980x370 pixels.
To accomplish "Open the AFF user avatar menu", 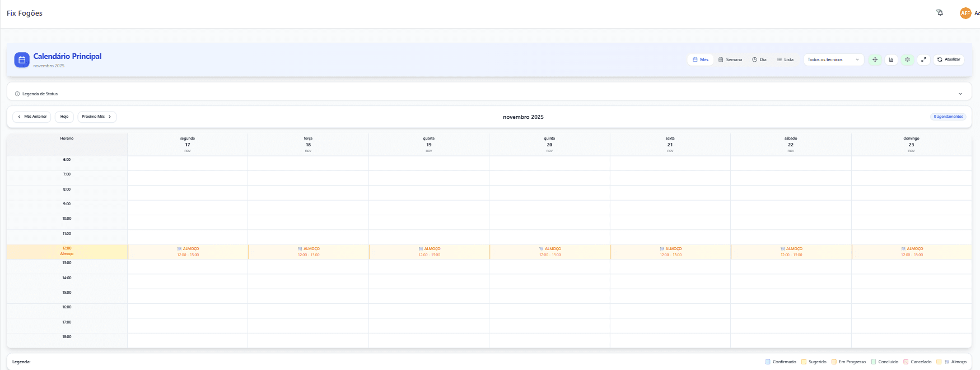I will pos(965,13).
